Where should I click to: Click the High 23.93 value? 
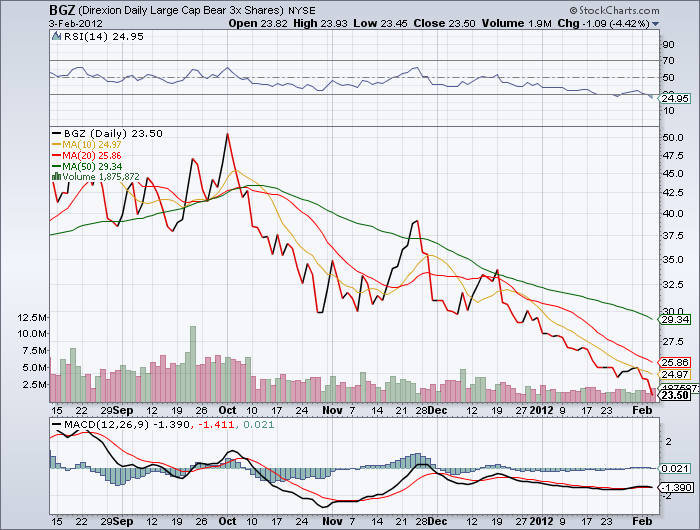click(x=320, y=23)
